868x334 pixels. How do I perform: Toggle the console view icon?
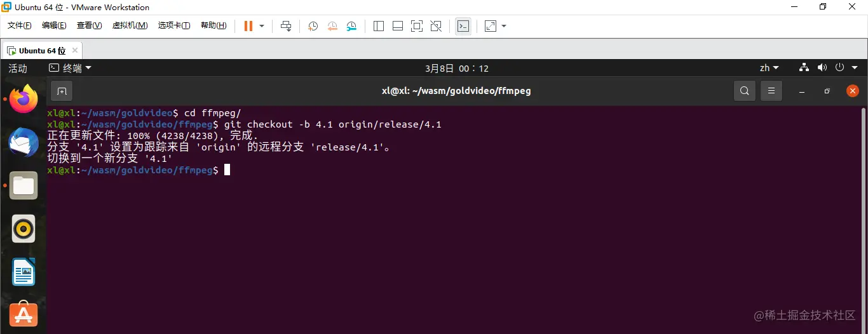click(x=463, y=26)
